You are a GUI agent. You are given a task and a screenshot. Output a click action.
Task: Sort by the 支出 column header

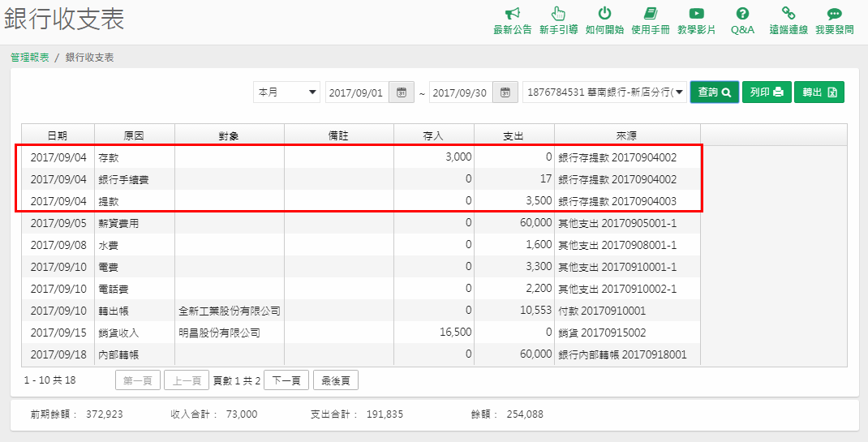click(x=513, y=135)
